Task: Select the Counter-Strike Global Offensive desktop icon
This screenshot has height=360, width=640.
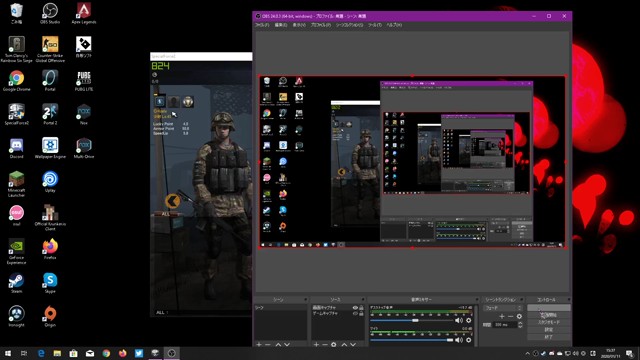Action: [50, 49]
